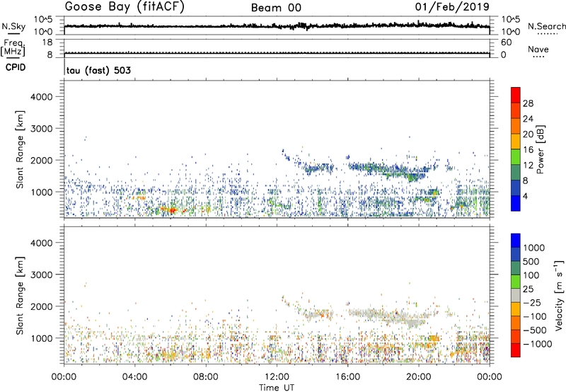This screenshot has height=392, width=566.
Task: Click the "10^0" label right of the noise panel
Action: pyautogui.click(x=510, y=32)
